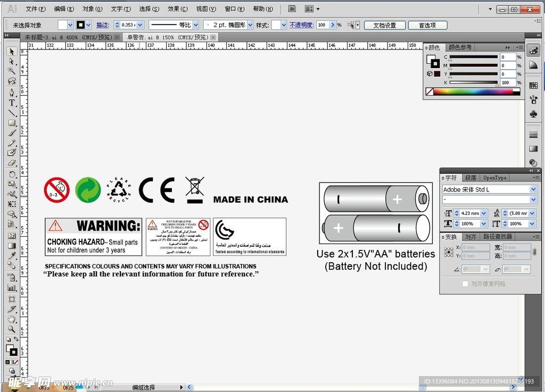The width and height of the screenshot is (545, 392).
Task: Switch to the 段落 tab
Action: pyautogui.click(x=470, y=178)
